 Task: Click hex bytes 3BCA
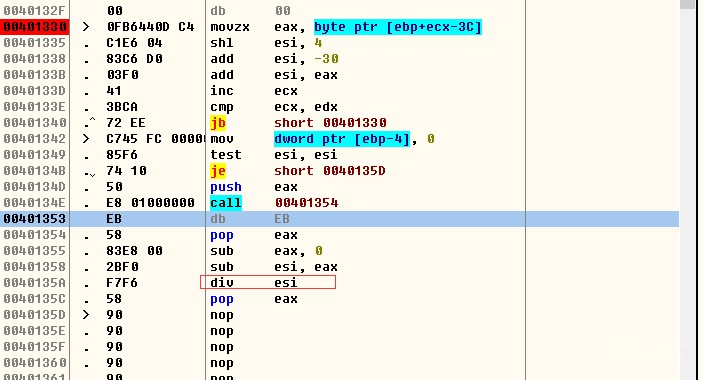pyautogui.click(x=122, y=107)
